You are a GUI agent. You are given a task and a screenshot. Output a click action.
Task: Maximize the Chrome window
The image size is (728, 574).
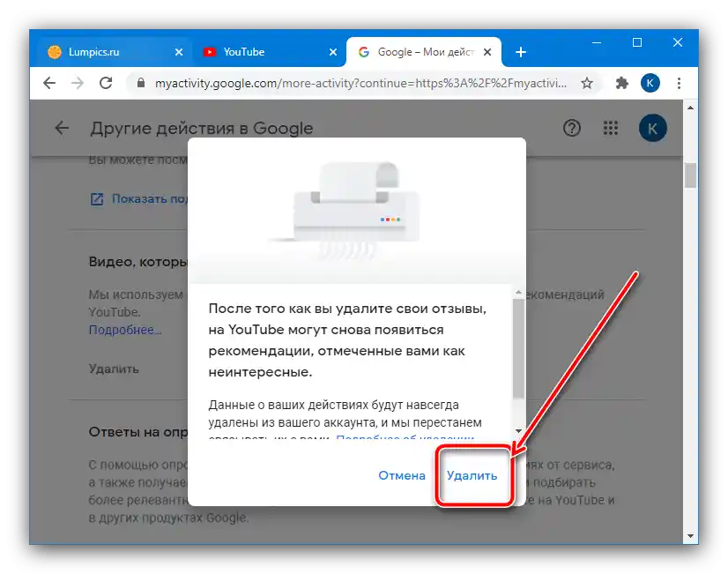point(637,42)
